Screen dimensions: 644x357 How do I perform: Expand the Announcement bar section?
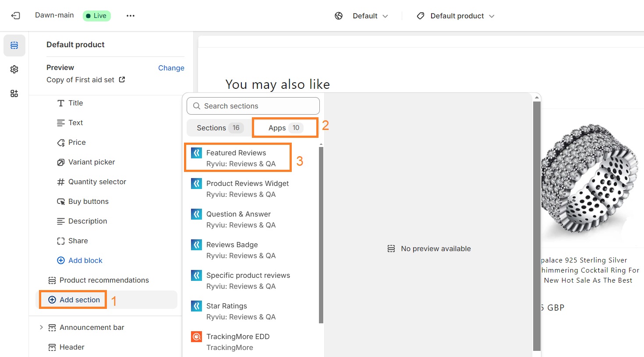(41, 327)
